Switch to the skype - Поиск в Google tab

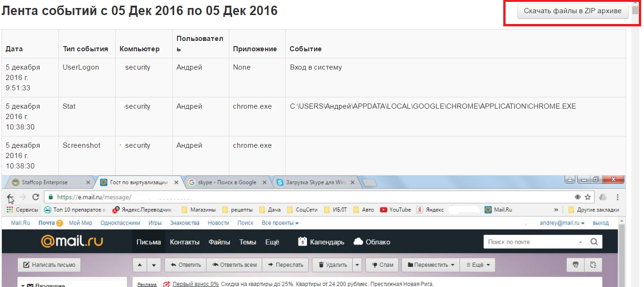tap(227, 183)
